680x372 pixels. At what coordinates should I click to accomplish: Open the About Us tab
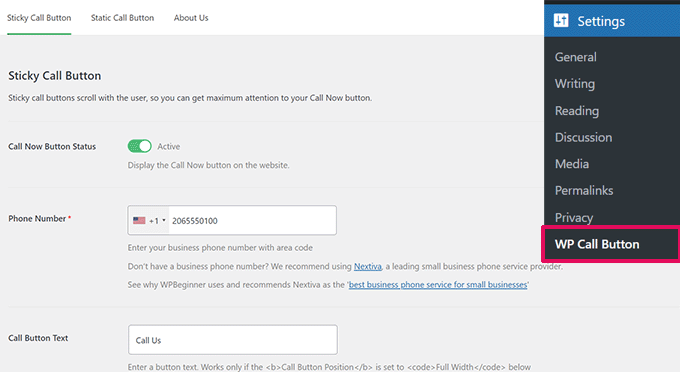[x=191, y=18]
